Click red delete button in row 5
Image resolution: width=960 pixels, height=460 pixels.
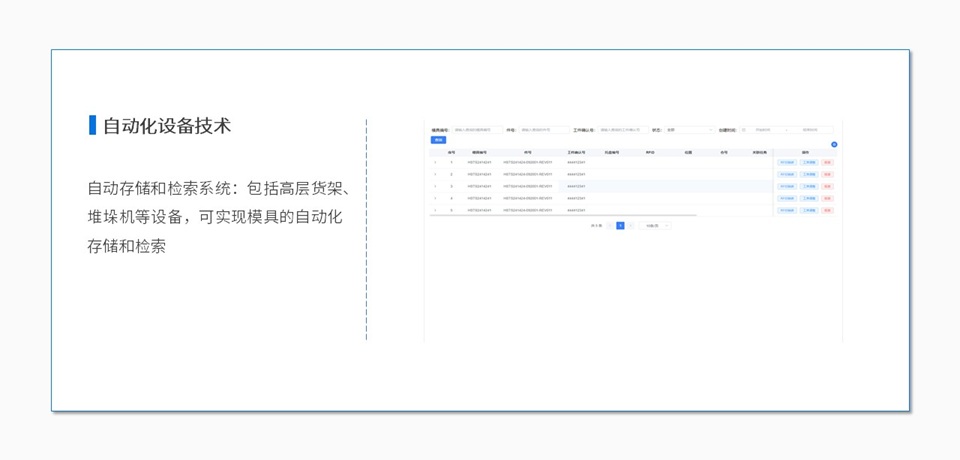click(827, 210)
